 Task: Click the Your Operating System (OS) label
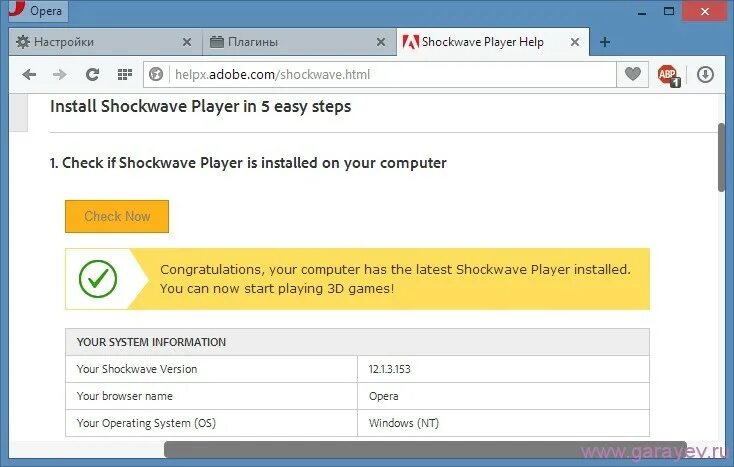click(146, 423)
